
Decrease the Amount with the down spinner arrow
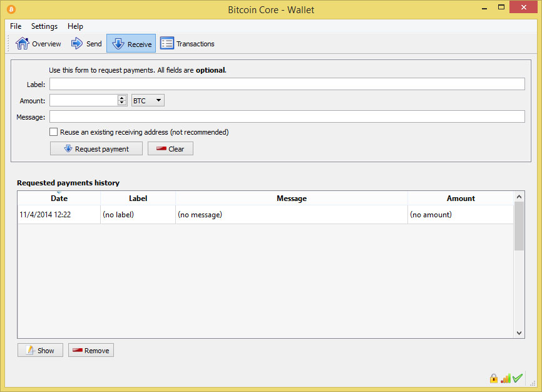click(x=121, y=103)
